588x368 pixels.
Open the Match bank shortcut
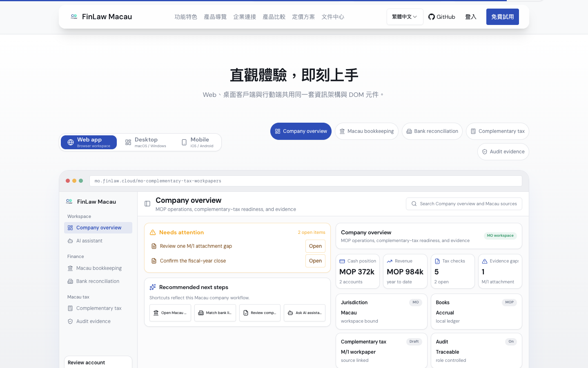pyautogui.click(x=215, y=313)
